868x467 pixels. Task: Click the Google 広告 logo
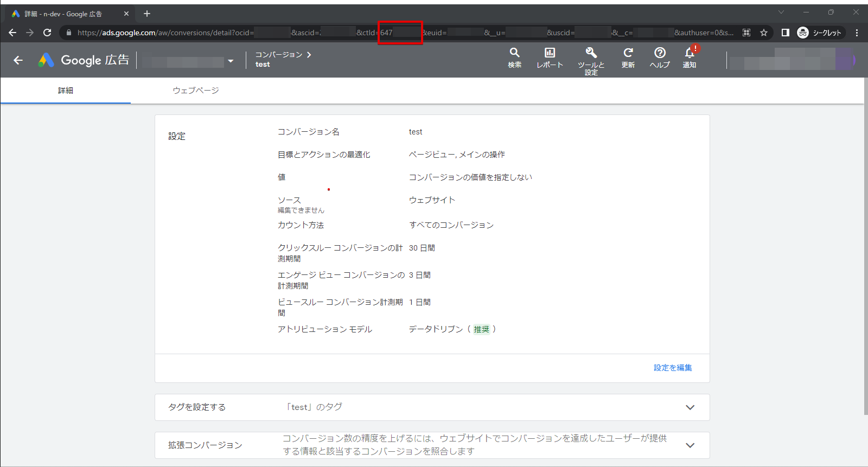pyautogui.click(x=84, y=60)
